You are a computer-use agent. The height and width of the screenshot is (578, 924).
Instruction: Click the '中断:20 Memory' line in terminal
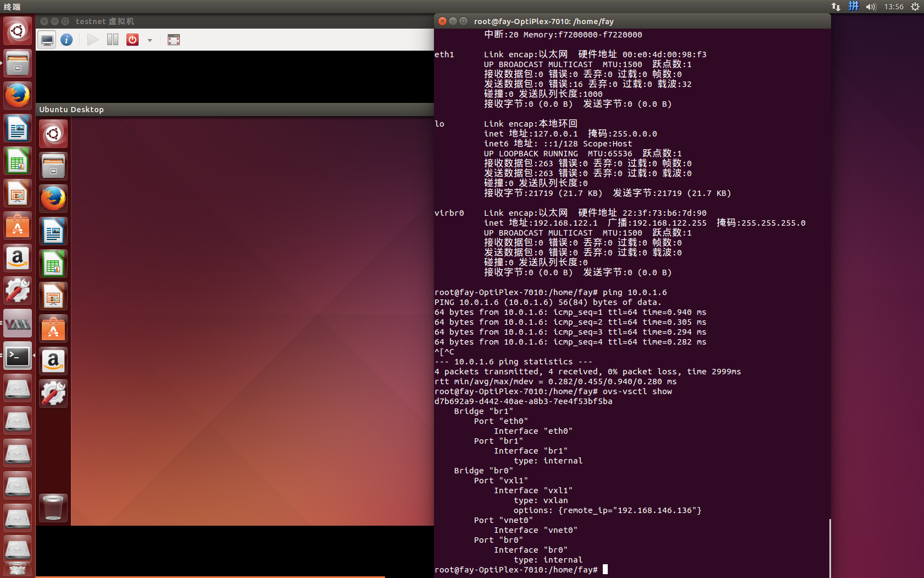pos(563,35)
